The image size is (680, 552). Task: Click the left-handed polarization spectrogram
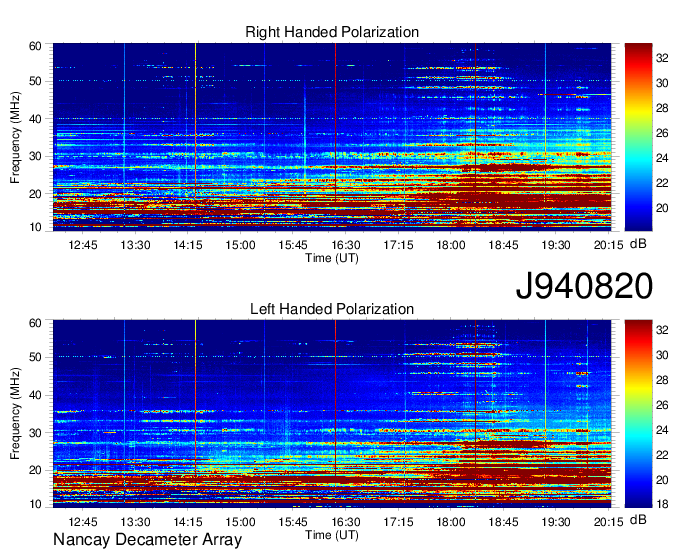click(x=332, y=414)
